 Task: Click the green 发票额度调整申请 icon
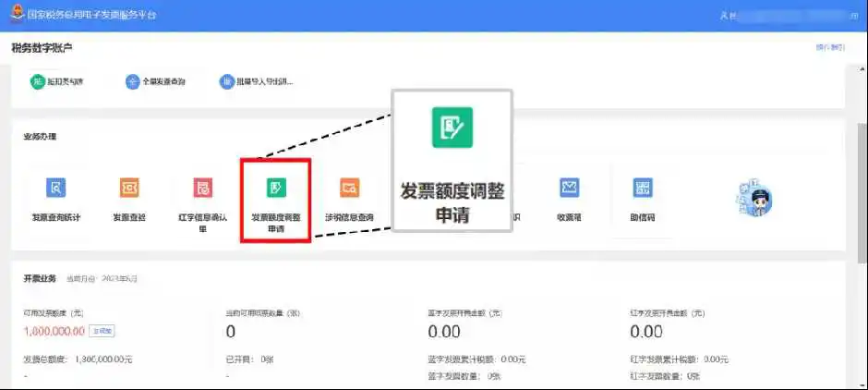tap(275, 189)
